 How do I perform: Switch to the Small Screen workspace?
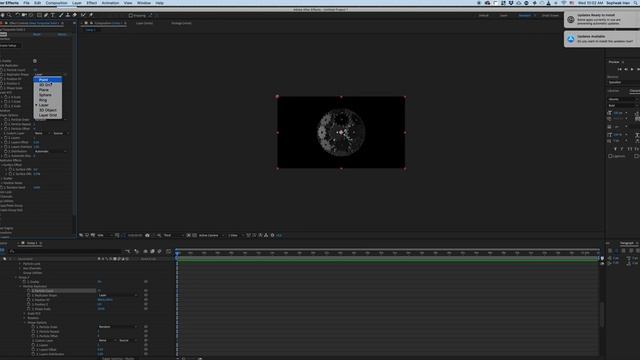550,16
